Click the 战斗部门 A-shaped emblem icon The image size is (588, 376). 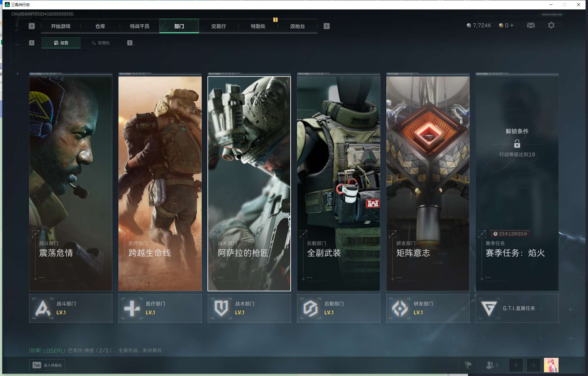43,308
